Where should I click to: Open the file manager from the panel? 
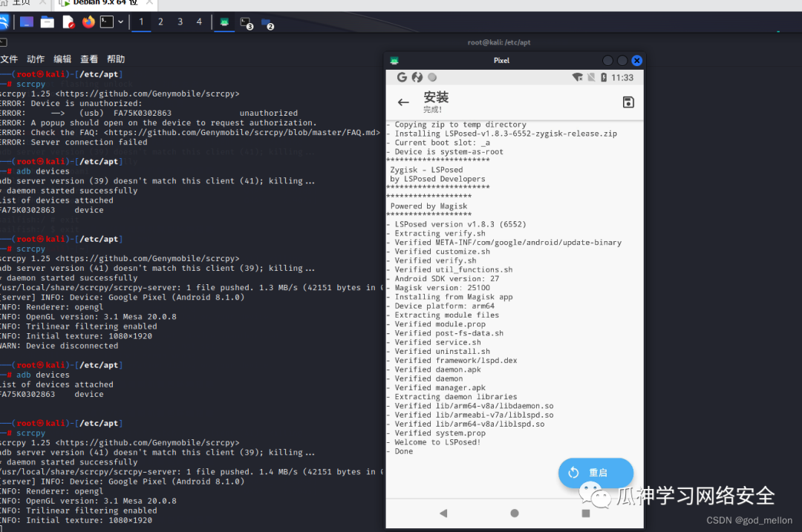[48, 22]
